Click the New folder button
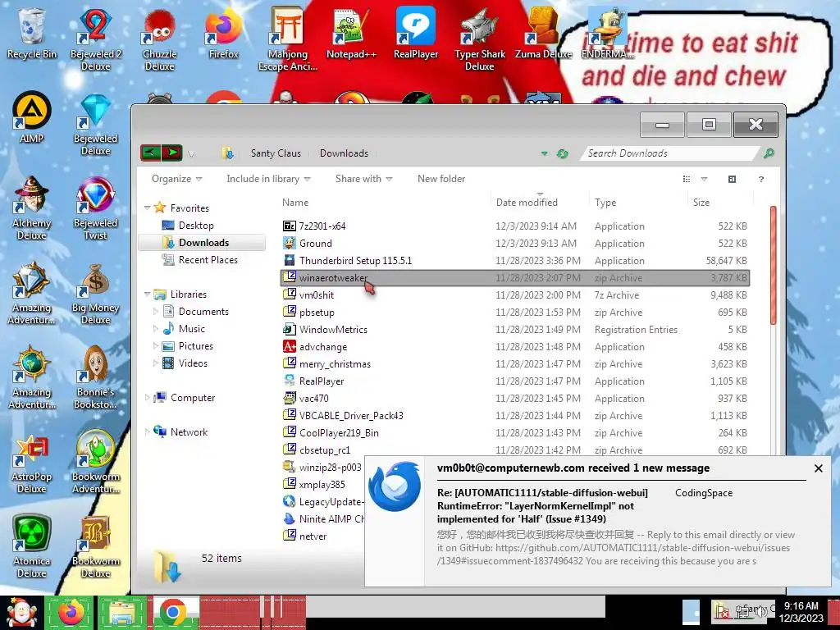 click(x=441, y=179)
